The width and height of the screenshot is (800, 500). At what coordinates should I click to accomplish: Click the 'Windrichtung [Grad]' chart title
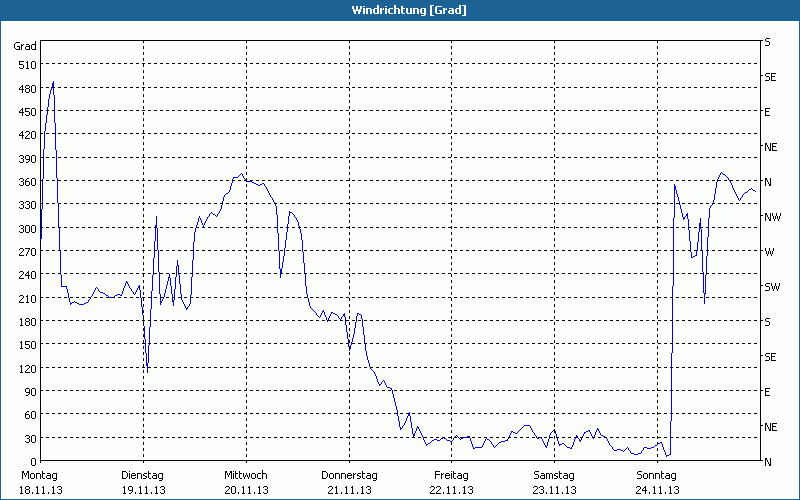point(409,10)
